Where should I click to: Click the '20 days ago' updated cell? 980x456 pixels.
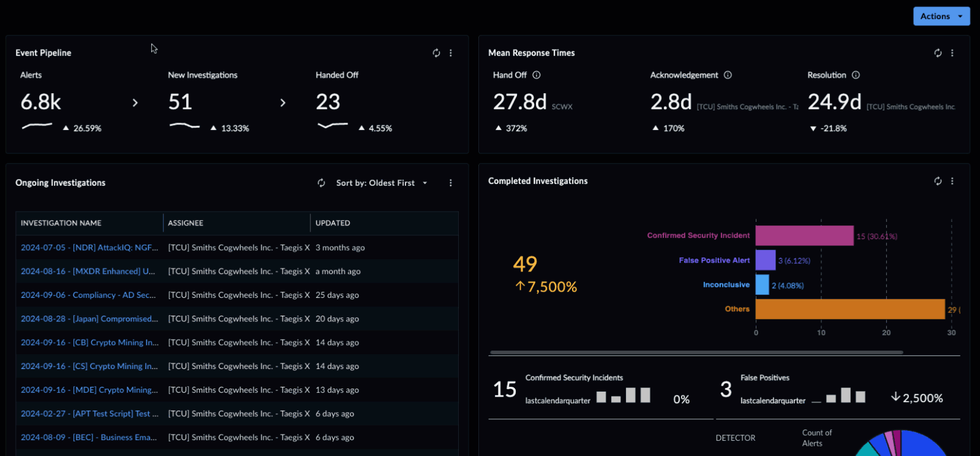tap(337, 319)
